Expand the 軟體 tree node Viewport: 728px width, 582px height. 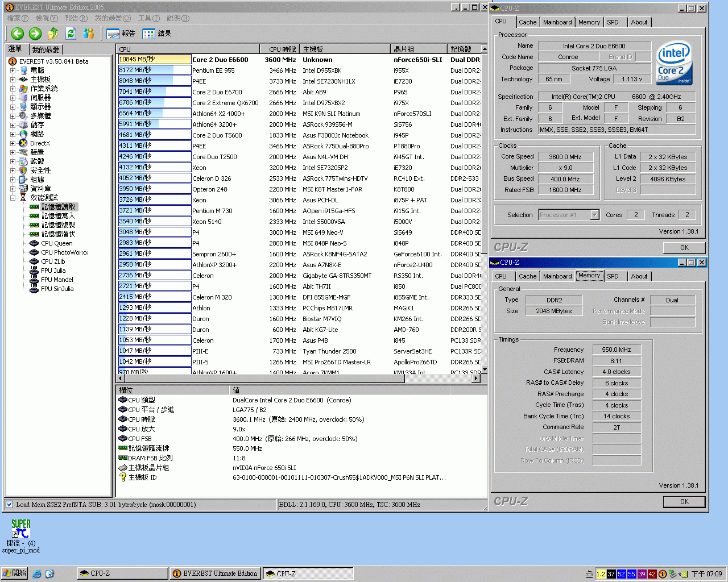[x=13, y=161]
